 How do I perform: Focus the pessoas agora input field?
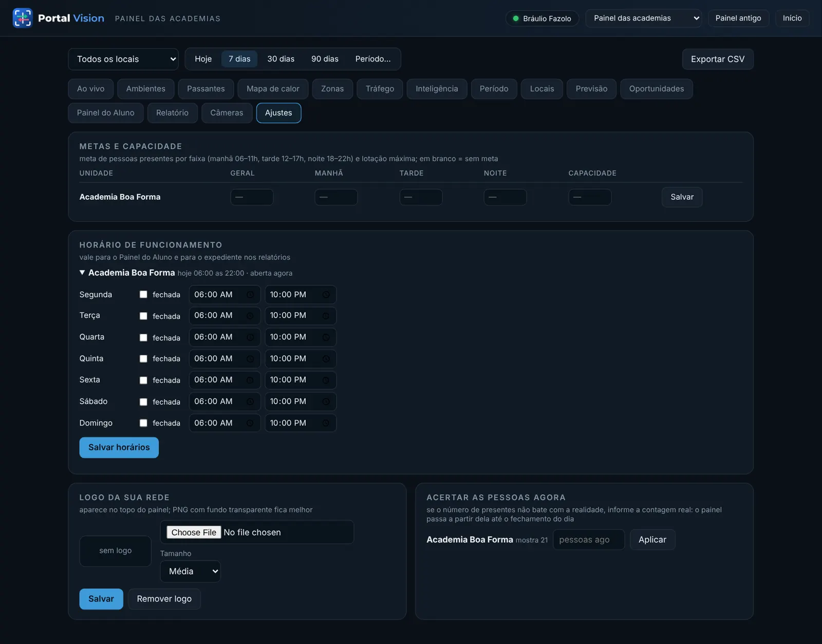589,540
